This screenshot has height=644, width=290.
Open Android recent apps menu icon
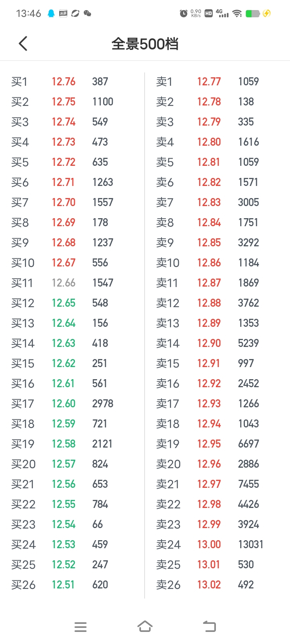[81, 627]
